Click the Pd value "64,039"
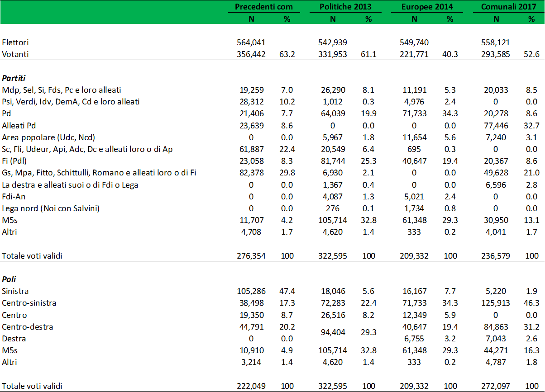 click(x=333, y=113)
